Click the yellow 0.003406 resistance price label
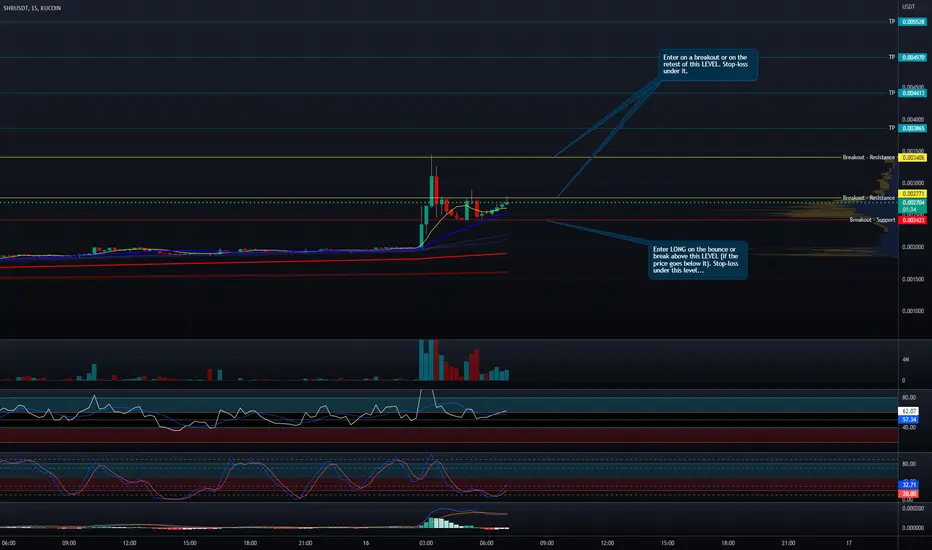932x550 pixels. 912,158
